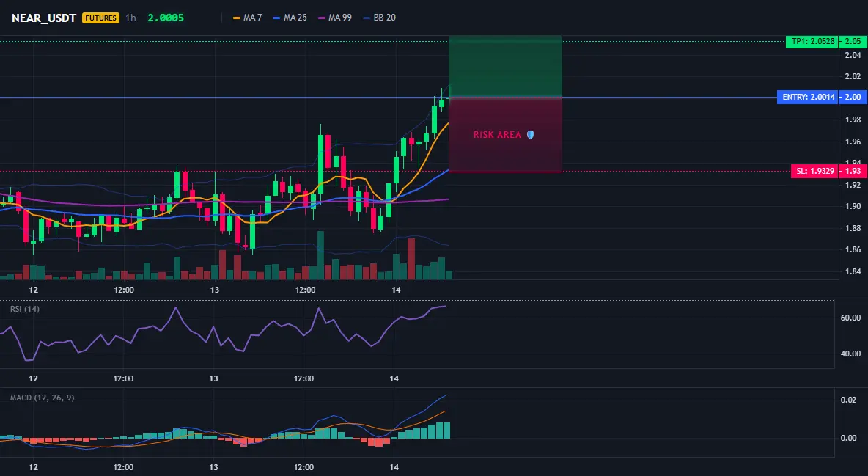Toggle the MA 7 legend entry
868x476 pixels.
[248, 18]
